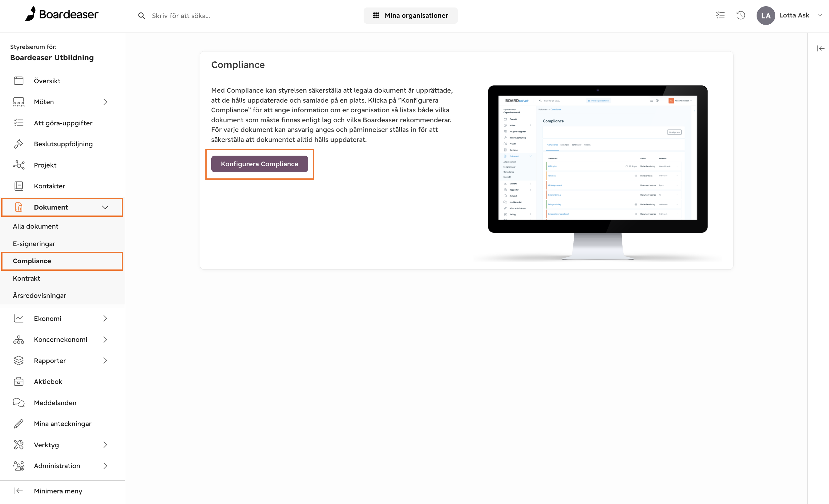Click the Rapporter layers icon
Image resolution: width=829 pixels, height=504 pixels.
tap(18, 361)
